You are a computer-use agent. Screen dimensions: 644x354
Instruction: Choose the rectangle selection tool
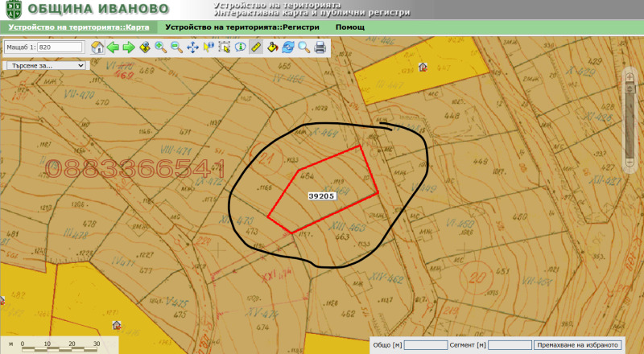[225, 47]
